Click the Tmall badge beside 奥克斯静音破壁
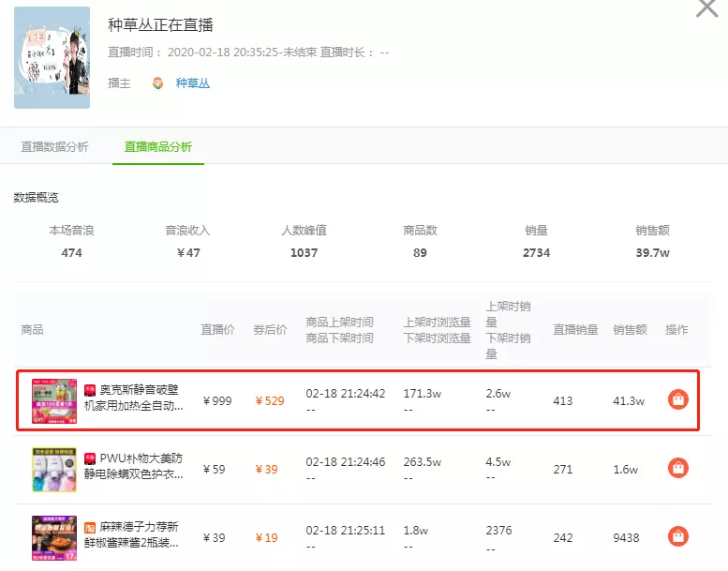The height and width of the screenshot is (571, 728). (x=90, y=390)
